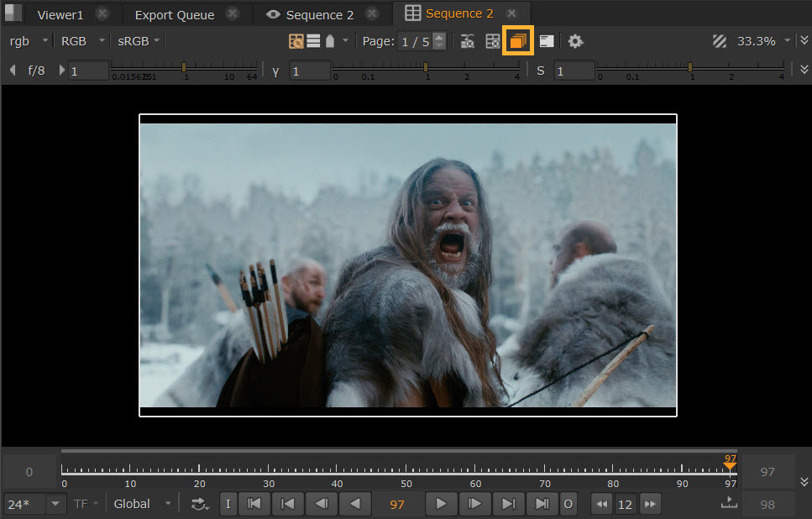Close the Viewer1 tab
This screenshot has height=519, width=812.
coord(102,14)
